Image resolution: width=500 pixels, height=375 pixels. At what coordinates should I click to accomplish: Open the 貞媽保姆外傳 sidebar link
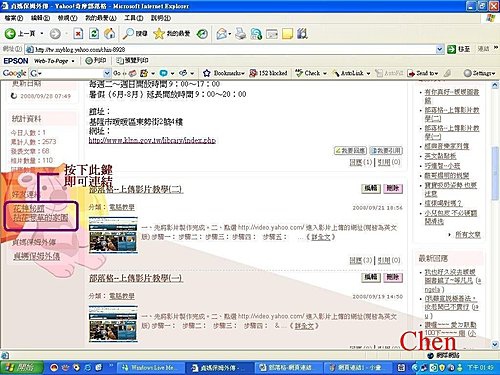(x=37, y=256)
